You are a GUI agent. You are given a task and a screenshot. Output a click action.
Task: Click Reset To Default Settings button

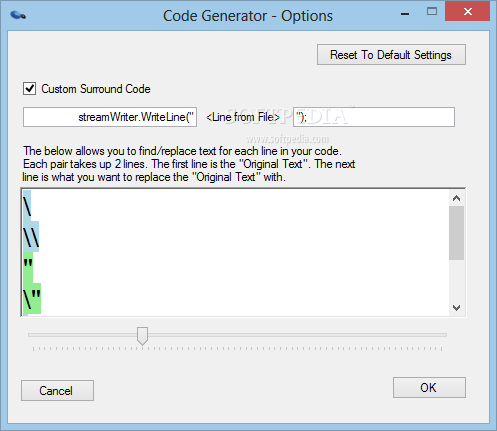391,55
